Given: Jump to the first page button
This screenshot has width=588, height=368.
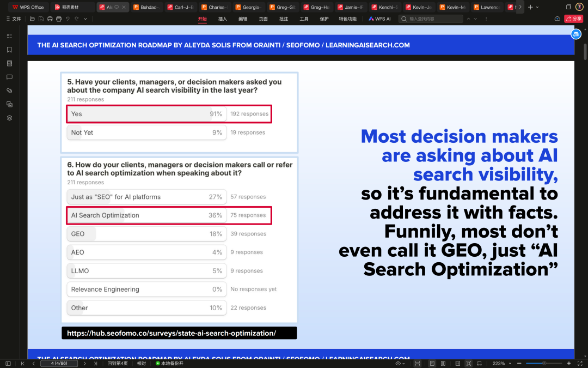Looking at the screenshot, I should 22,363.
